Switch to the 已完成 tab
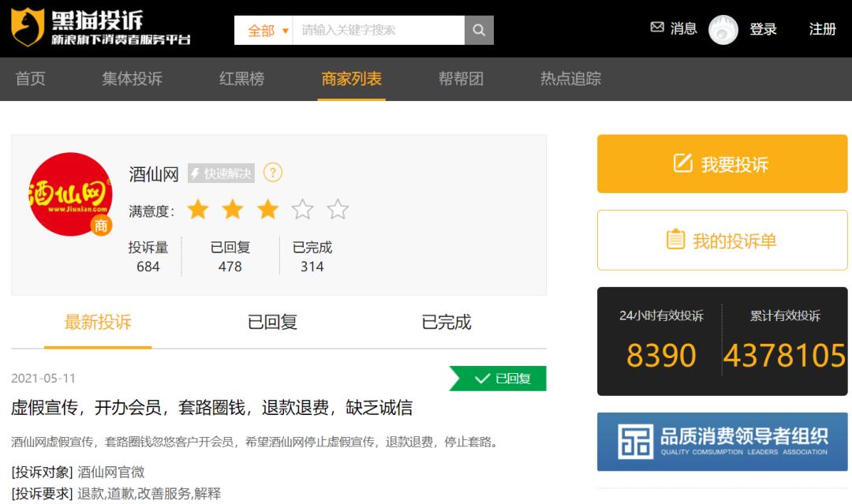Screen dimensions: 852x504 pyautogui.click(x=446, y=322)
